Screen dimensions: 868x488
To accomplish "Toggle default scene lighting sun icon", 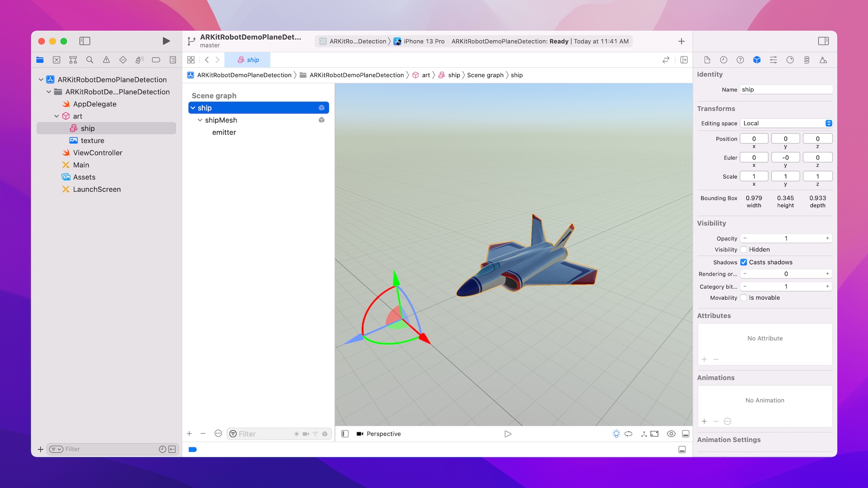I will click(x=616, y=434).
